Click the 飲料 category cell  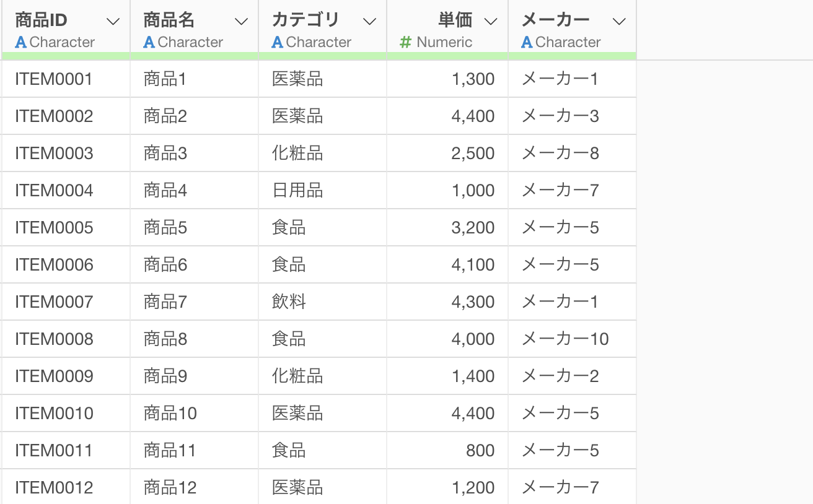tap(322, 302)
